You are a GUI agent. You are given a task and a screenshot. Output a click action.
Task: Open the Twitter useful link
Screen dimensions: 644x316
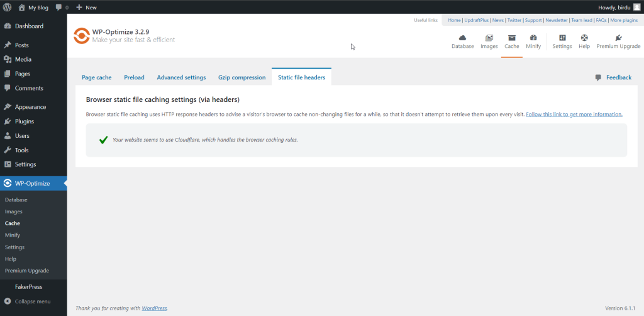[x=514, y=20]
